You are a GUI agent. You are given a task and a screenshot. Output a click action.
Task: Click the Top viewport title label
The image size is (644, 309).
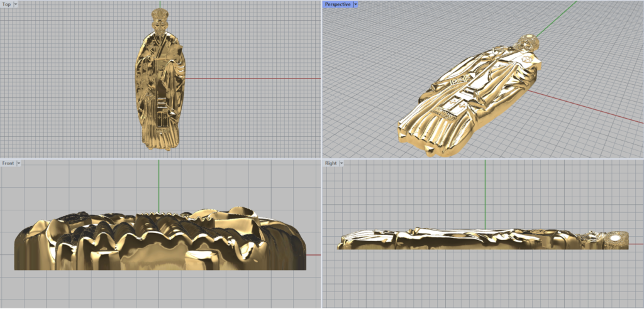pyautogui.click(x=6, y=4)
